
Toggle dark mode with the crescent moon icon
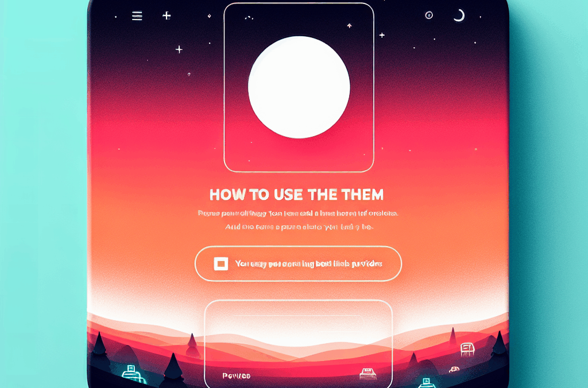459,16
